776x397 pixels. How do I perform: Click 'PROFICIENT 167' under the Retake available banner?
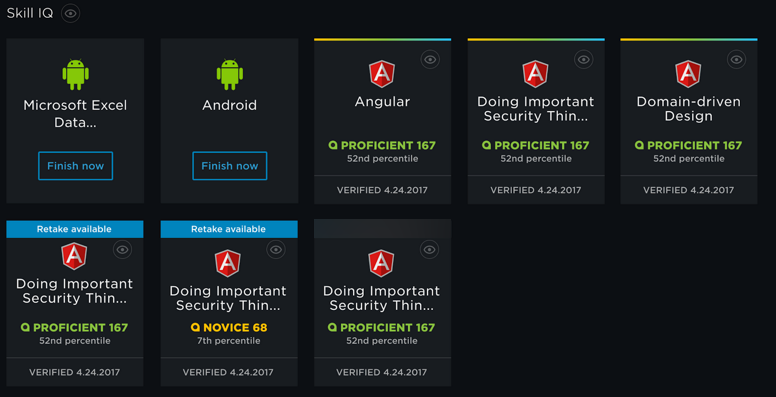click(74, 328)
